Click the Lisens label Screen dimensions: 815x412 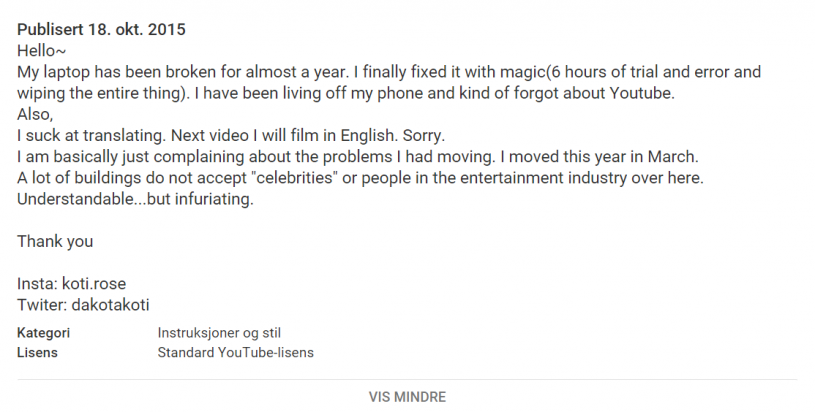(37, 352)
